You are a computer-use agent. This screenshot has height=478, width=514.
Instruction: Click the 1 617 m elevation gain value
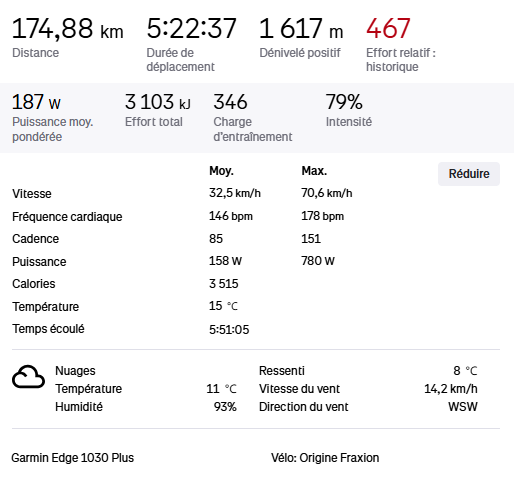point(301,29)
